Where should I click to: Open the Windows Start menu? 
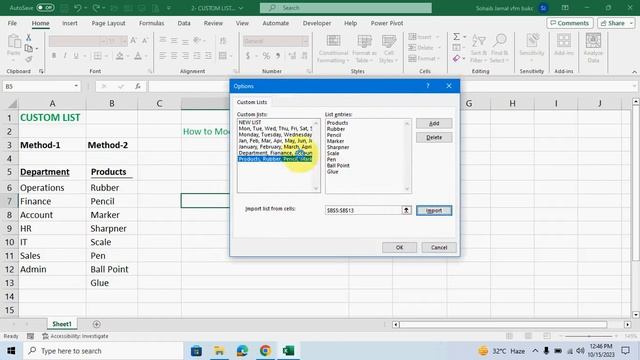click(11, 351)
